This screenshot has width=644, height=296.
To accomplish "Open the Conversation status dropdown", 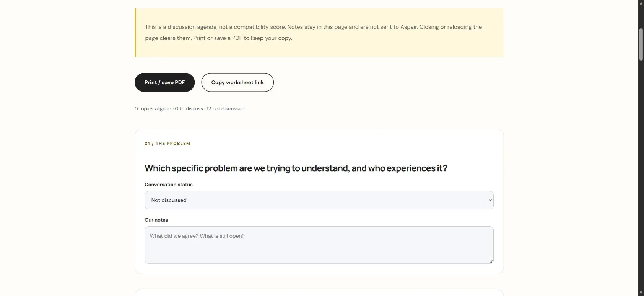I will [x=319, y=200].
